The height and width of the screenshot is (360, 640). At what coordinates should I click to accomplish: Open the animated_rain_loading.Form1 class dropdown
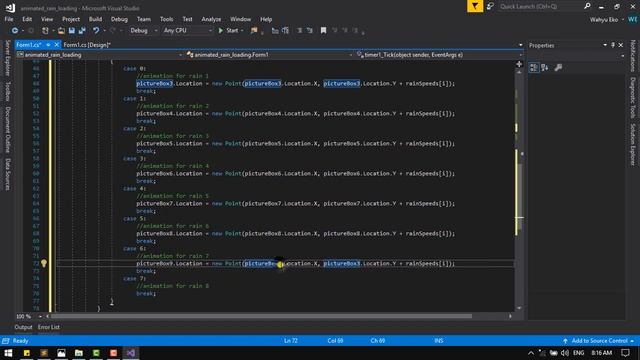[x=269, y=55]
